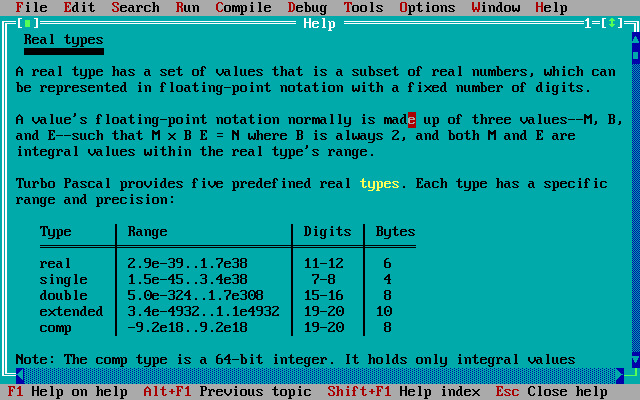Click the window number '1' in title frame

[x=588, y=23]
